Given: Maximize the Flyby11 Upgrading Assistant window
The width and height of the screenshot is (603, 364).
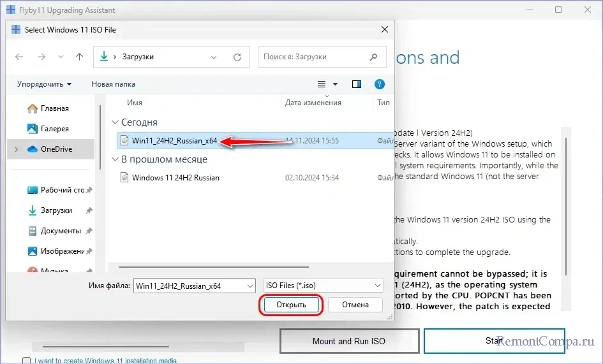Looking at the screenshot, I should point(558,10).
